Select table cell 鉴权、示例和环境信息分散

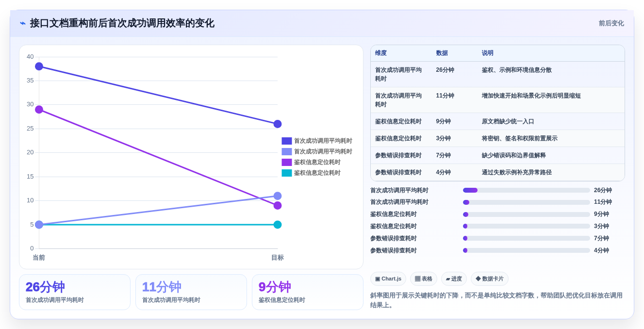[x=517, y=70]
